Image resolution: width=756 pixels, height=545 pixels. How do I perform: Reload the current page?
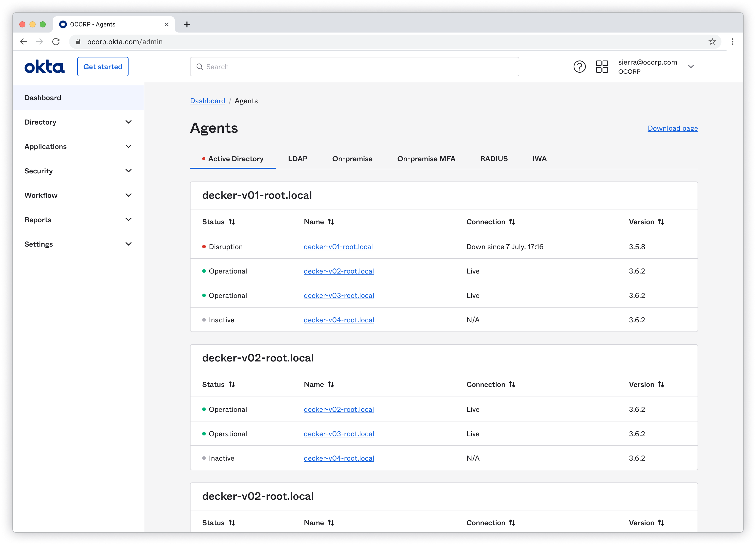click(56, 42)
